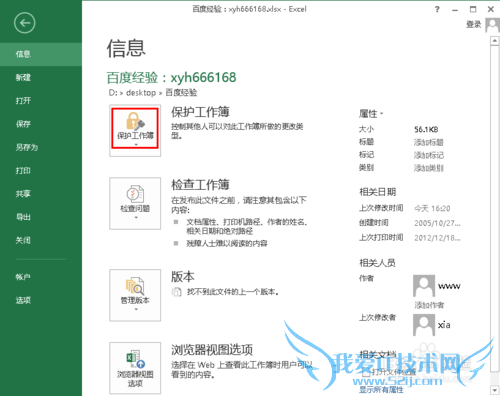The image size is (500, 396).
Task: Click the file path D: » desktop » 百度经验
Action: coord(153,92)
